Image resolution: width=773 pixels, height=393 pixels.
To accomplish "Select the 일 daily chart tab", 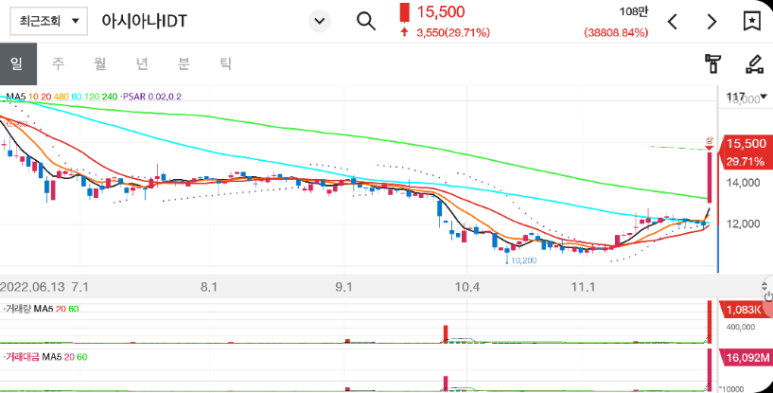I will pos(18,64).
